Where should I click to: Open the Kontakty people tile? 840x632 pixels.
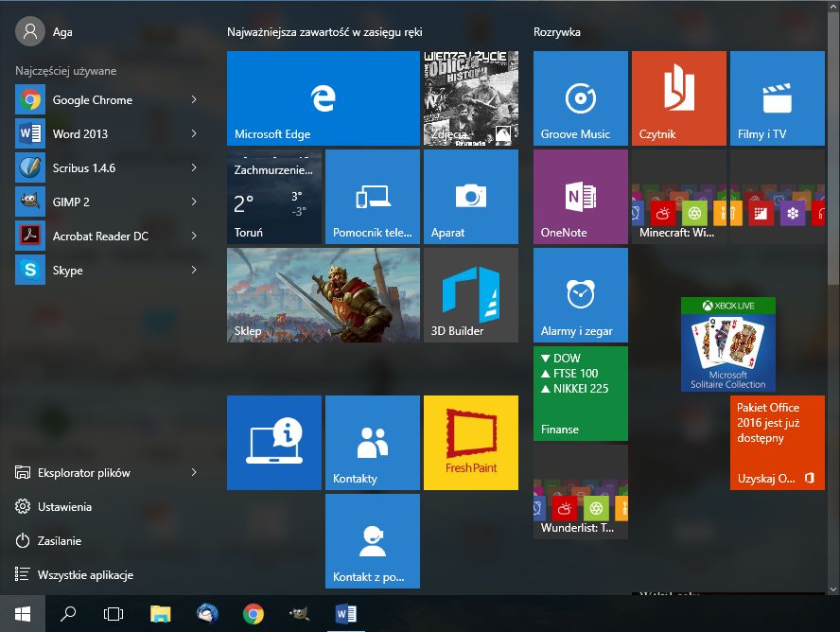[x=372, y=442]
